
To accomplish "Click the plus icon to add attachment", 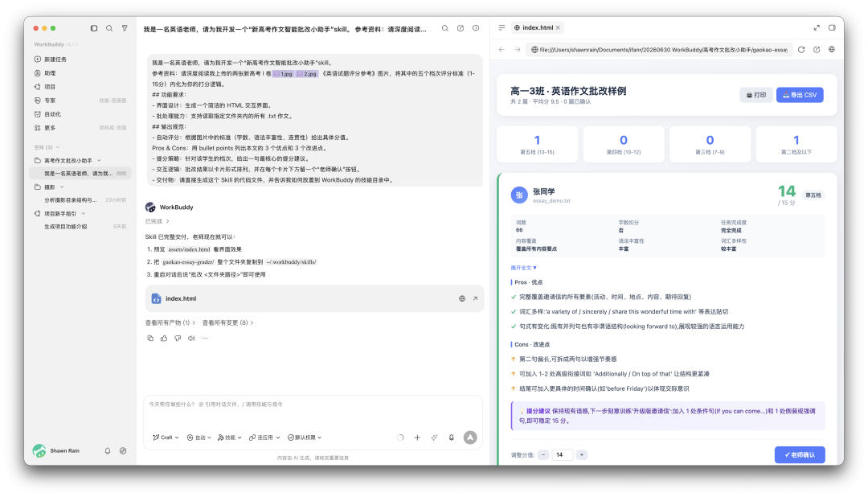I will coord(417,437).
